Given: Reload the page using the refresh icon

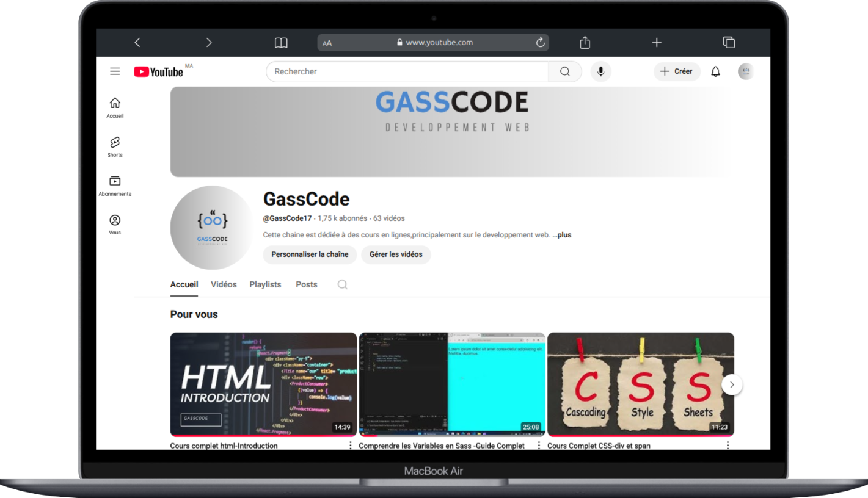Looking at the screenshot, I should click(540, 42).
